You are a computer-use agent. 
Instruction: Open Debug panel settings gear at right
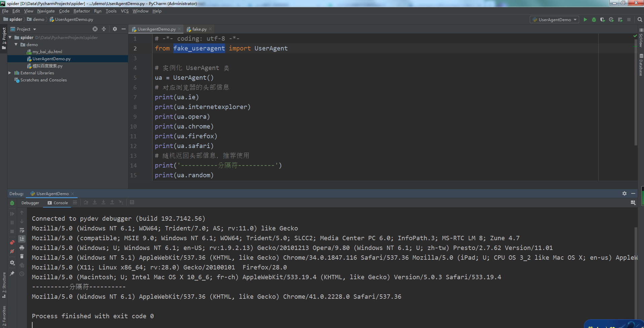click(625, 193)
